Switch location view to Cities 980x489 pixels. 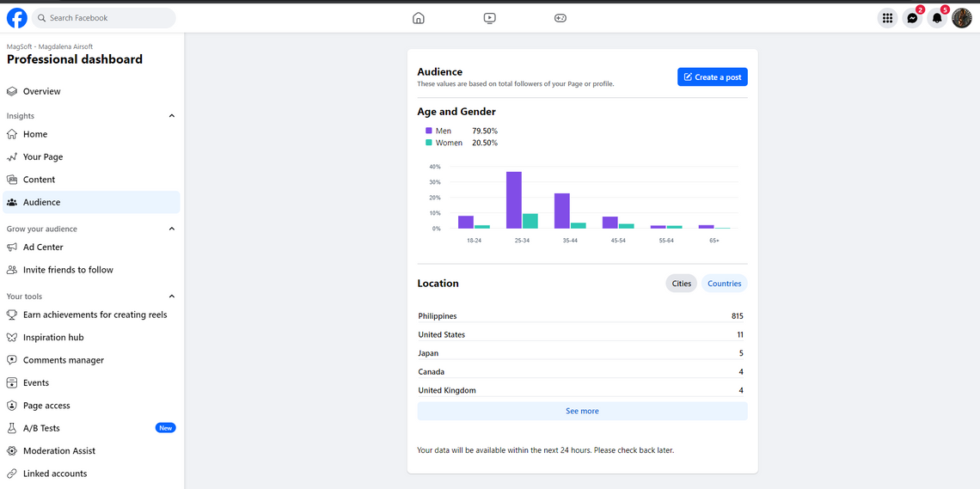682,284
